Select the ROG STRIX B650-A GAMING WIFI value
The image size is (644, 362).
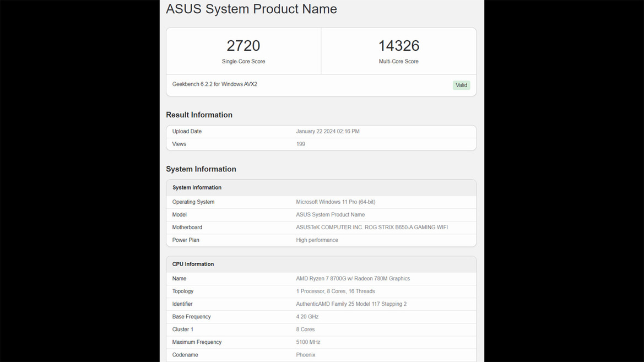coord(372,228)
